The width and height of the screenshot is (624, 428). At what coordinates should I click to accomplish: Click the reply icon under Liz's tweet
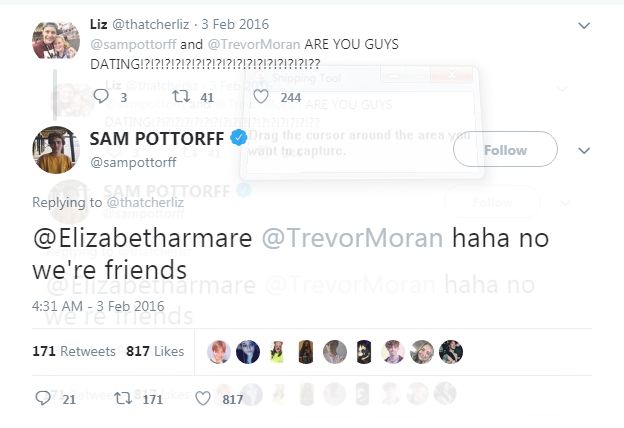101,96
